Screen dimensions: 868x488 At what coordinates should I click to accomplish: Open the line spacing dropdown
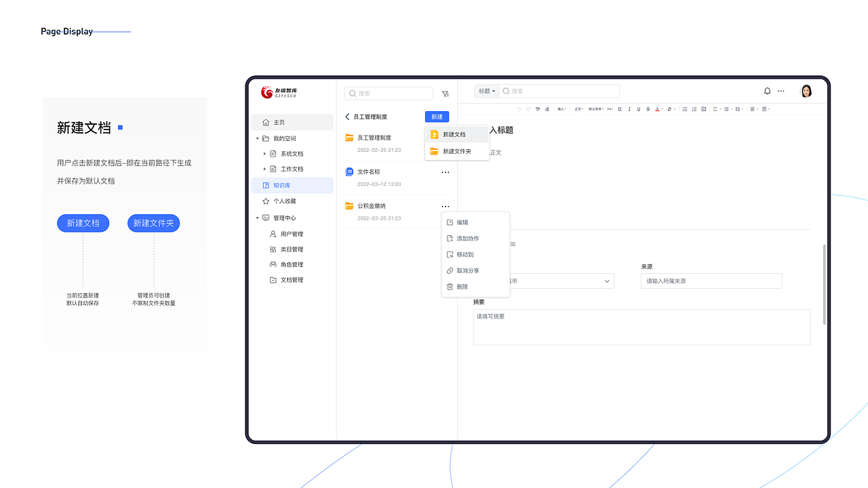[738, 109]
